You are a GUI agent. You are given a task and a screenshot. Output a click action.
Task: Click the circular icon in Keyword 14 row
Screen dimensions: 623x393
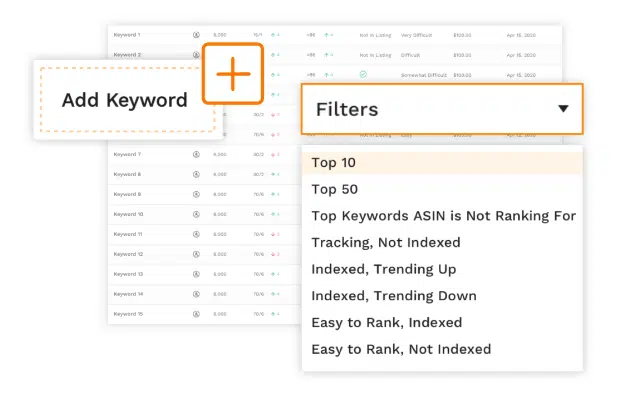coord(196,294)
